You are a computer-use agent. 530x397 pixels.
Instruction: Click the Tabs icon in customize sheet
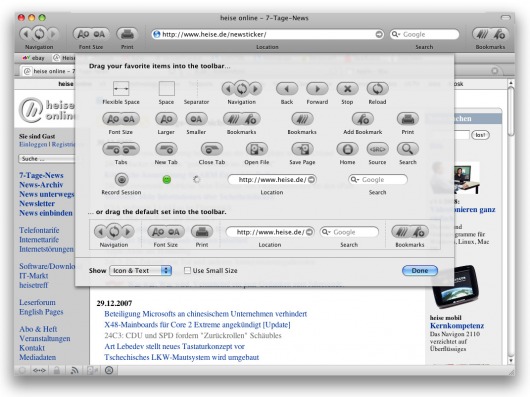click(x=121, y=149)
